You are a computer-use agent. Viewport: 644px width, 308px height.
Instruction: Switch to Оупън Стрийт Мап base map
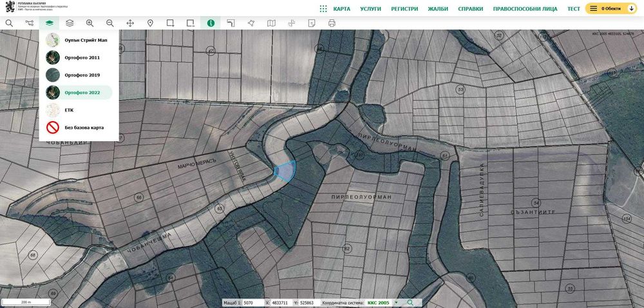(x=86, y=40)
